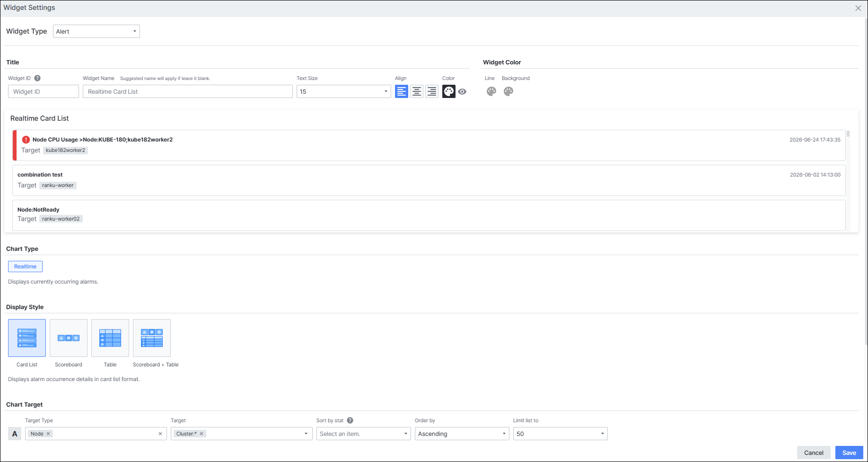The image size is (868, 462).
Task: Toggle title visibility eye icon
Action: click(x=462, y=92)
